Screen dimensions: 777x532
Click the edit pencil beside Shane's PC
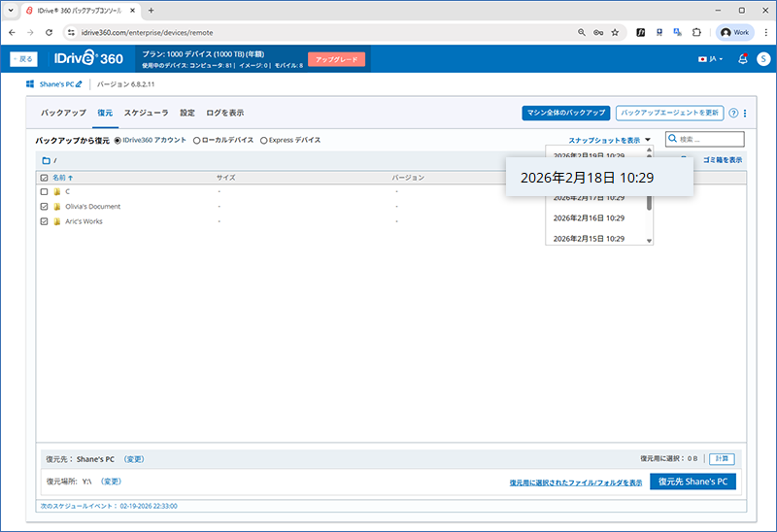pos(80,84)
